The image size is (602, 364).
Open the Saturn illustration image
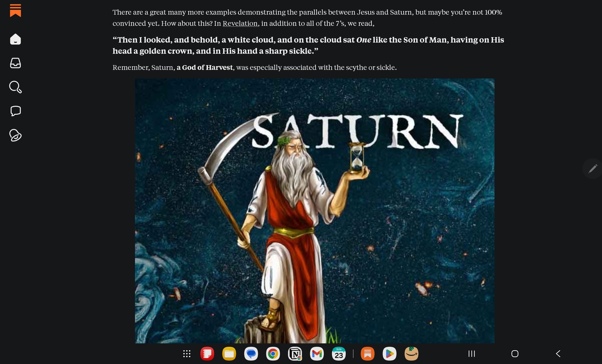point(315,211)
